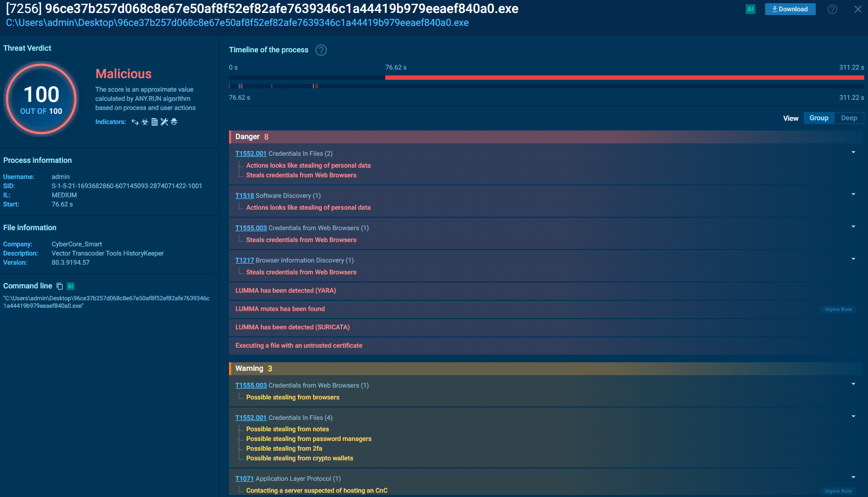Click the spy hat indicator icon
The width and height of the screenshot is (868, 497).
click(x=174, y=122)
